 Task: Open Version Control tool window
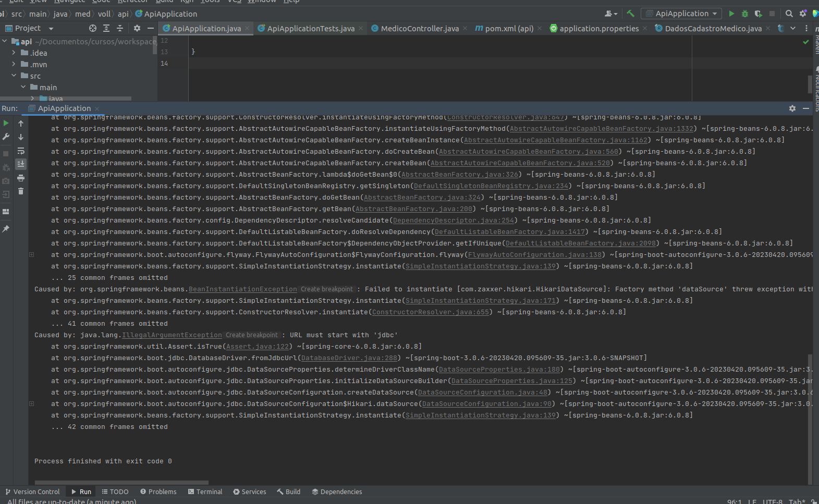(32, 491)
